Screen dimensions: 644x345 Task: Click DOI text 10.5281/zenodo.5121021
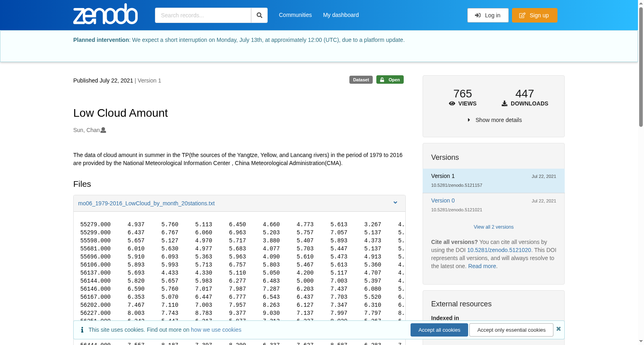click(456, 210)
